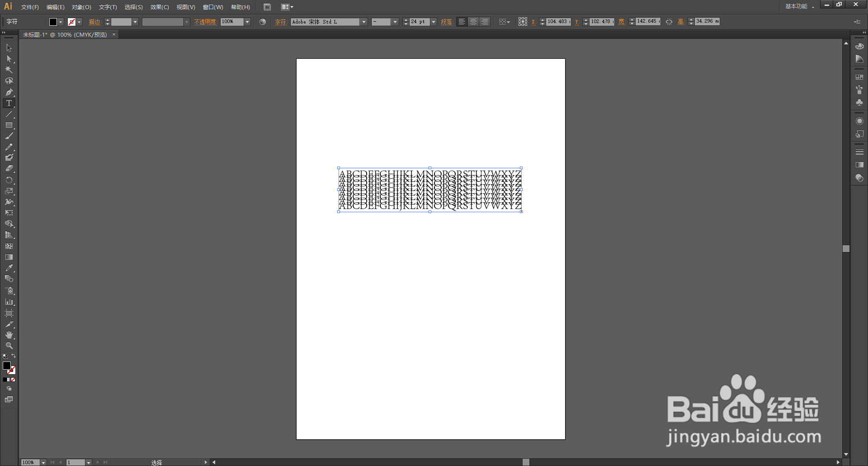Click the swap fill and stroke arrow

coord(14,356)
